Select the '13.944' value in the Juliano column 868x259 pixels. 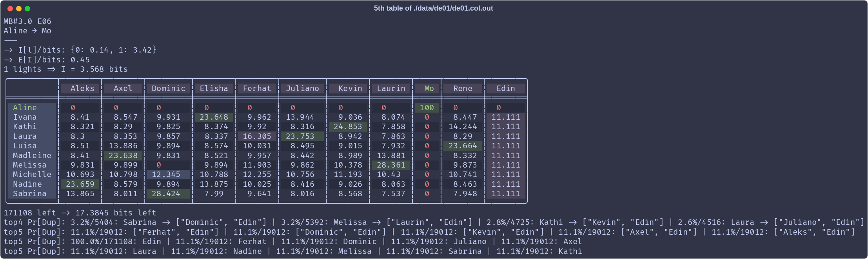click(x=300, y=117)
